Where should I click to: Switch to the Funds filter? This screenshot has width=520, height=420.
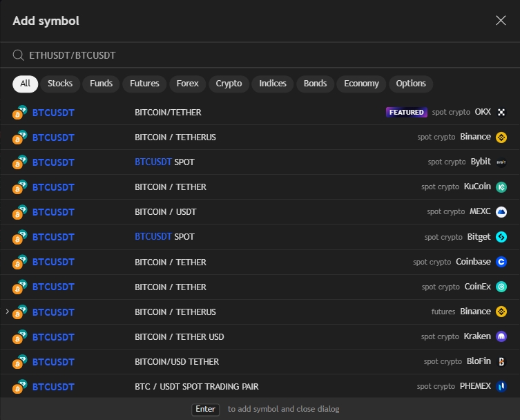point(101,84)
